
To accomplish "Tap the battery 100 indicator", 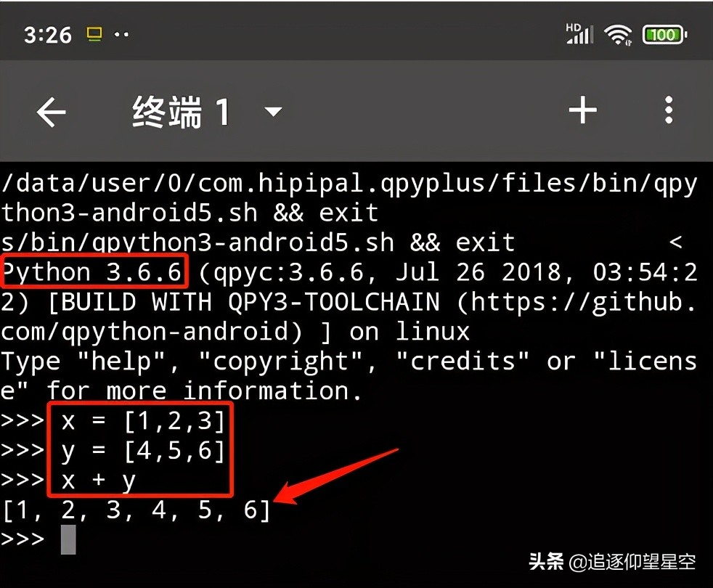I will click(664, 35).
